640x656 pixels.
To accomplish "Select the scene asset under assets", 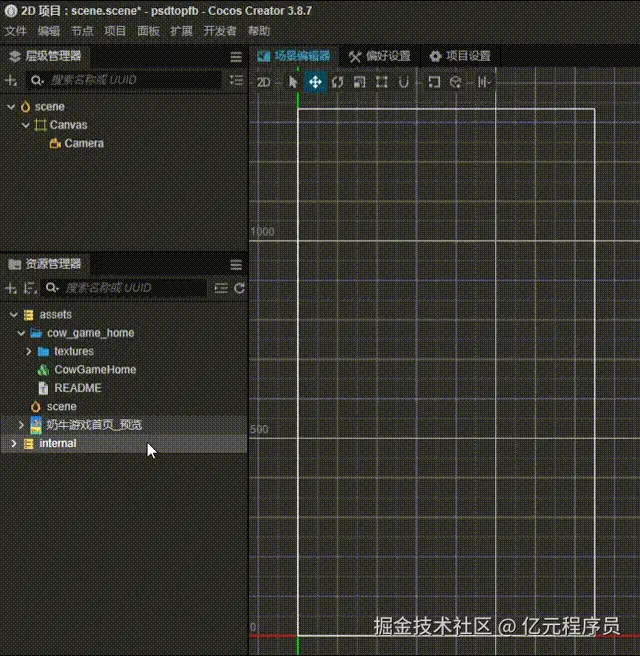I will point(61,407).
